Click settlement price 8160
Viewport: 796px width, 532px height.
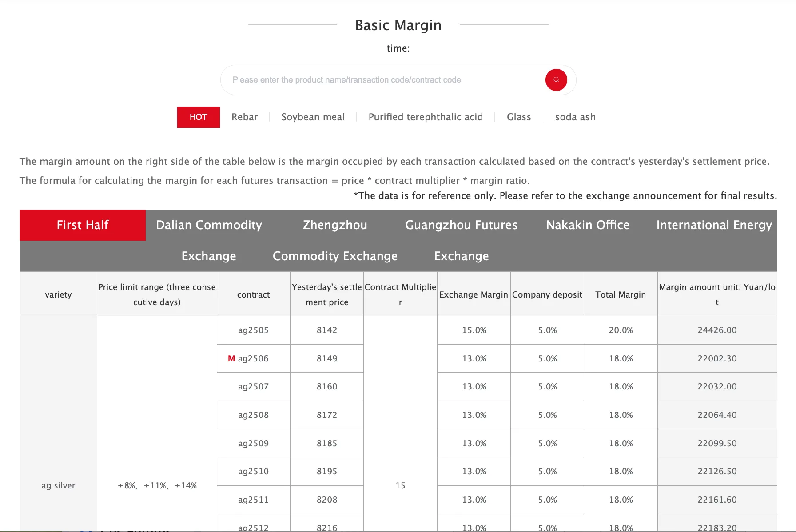point(327,387)
